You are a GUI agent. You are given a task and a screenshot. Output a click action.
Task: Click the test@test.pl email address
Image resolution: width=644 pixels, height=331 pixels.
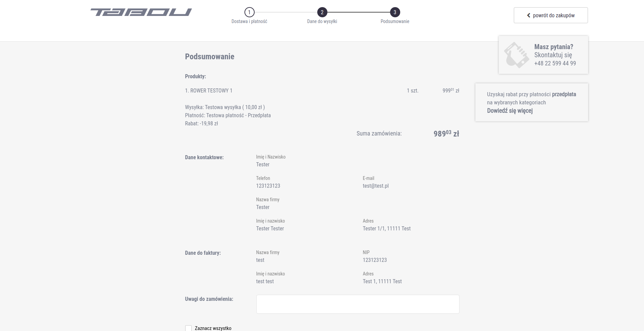375,186
